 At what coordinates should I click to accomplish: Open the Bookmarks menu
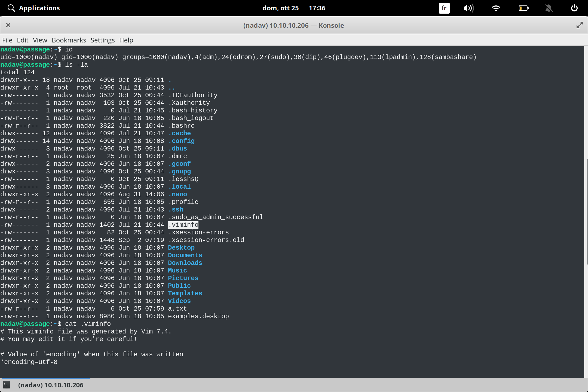(69, 40)
